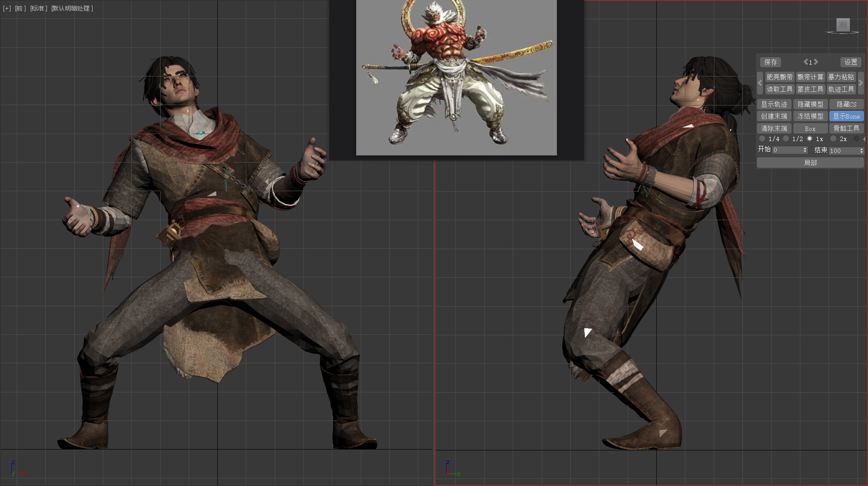Disable the highlighted 显示Bone toggle
The image size is (868, 486).
pyautogui.click(x=846, y=116)
